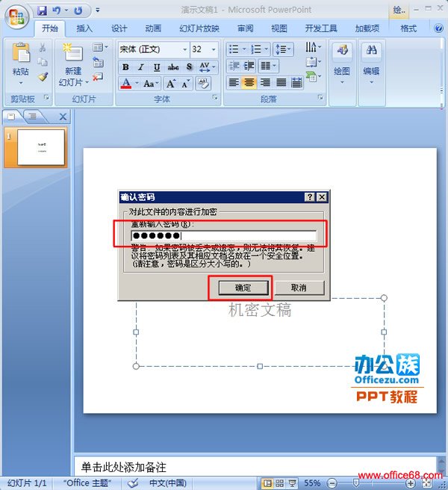Zoom out with the minus button
The image size is (448, 490).
332,483
